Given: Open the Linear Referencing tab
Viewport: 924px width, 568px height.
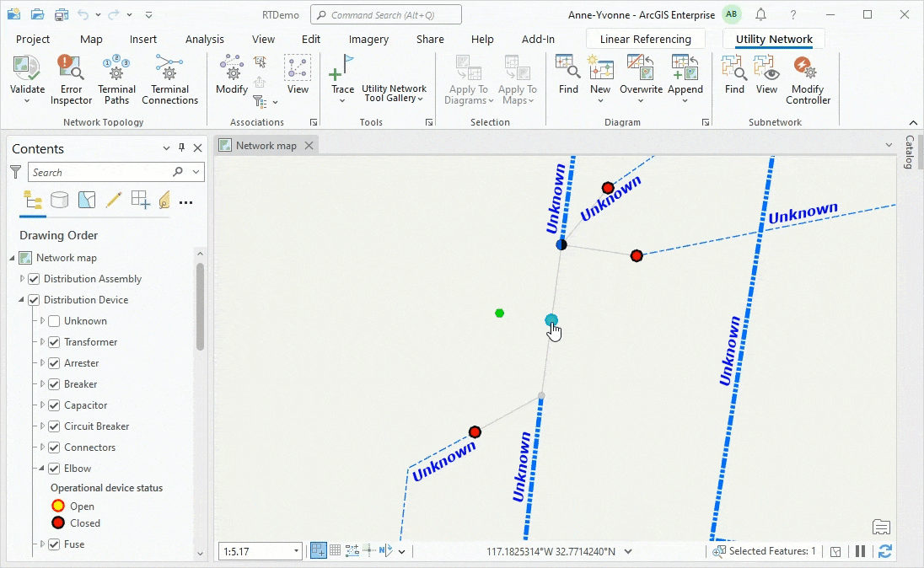Looking at the screenshot, I should tap(645, 39).
